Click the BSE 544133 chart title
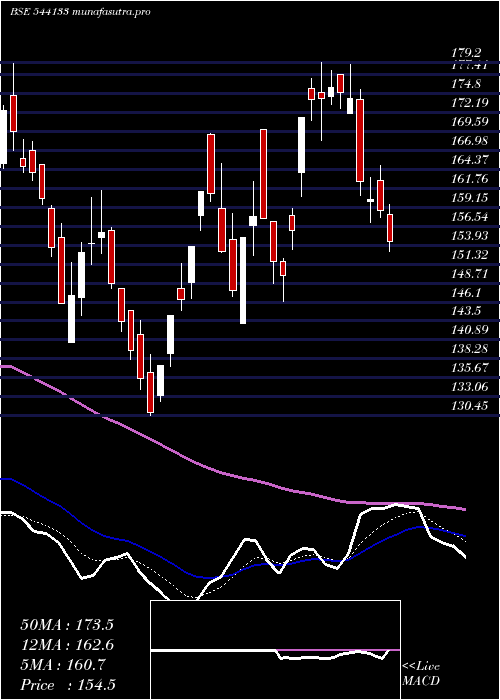 80,12
